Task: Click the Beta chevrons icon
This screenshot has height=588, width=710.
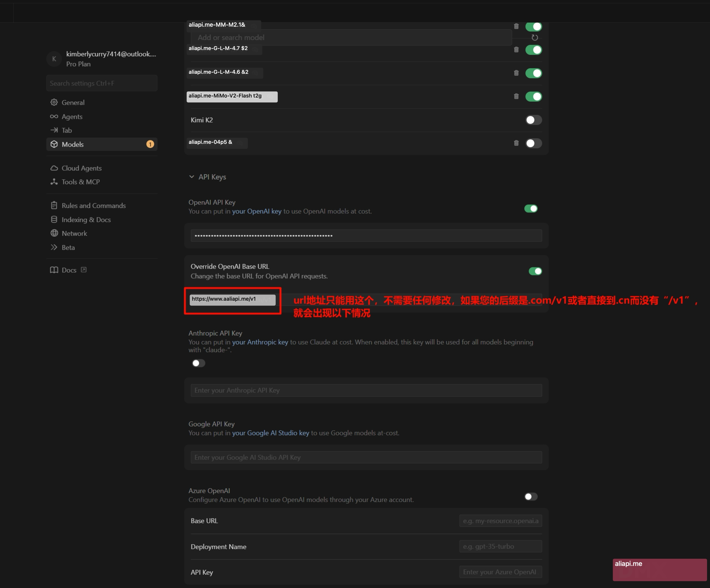Action: [54, 247]
